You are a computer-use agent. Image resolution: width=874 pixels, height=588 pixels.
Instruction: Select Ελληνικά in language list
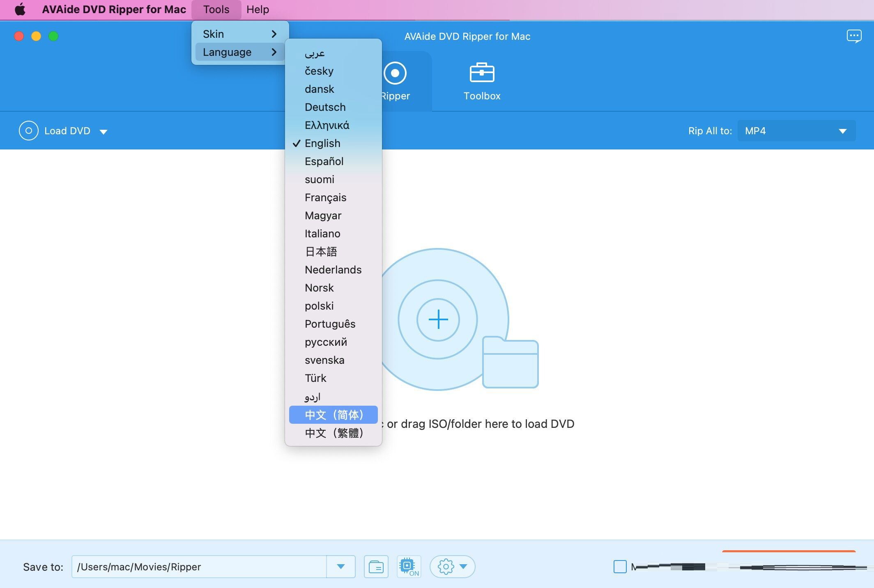pos(333,125)
